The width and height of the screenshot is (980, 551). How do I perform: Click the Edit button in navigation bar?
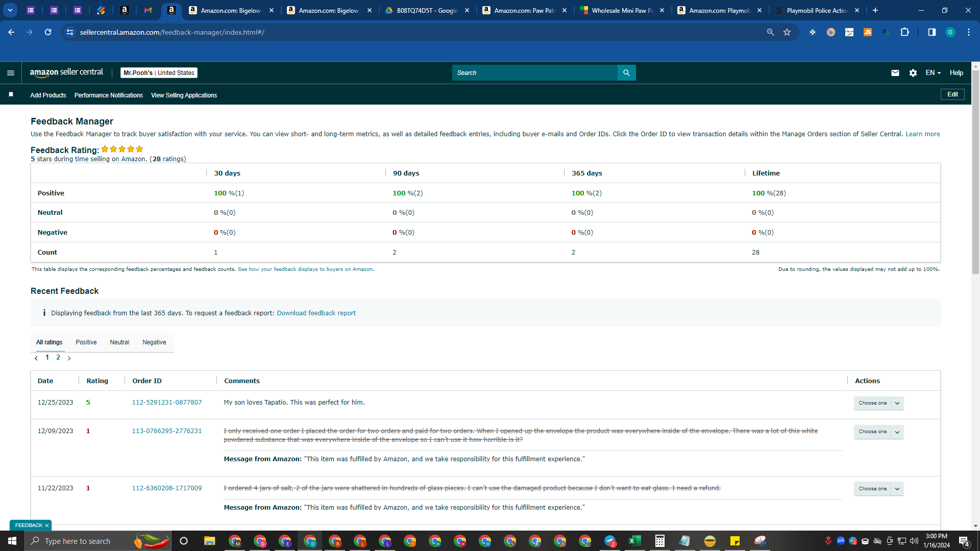[952, 94]
